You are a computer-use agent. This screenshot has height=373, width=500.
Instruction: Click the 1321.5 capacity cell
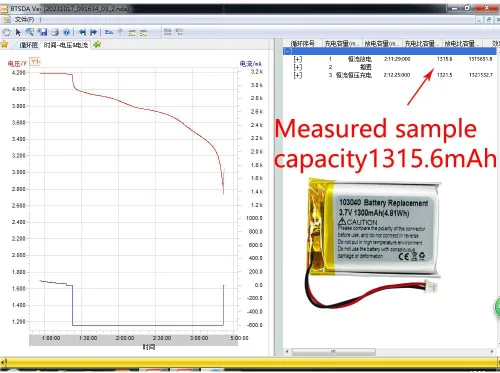[444, 75]
